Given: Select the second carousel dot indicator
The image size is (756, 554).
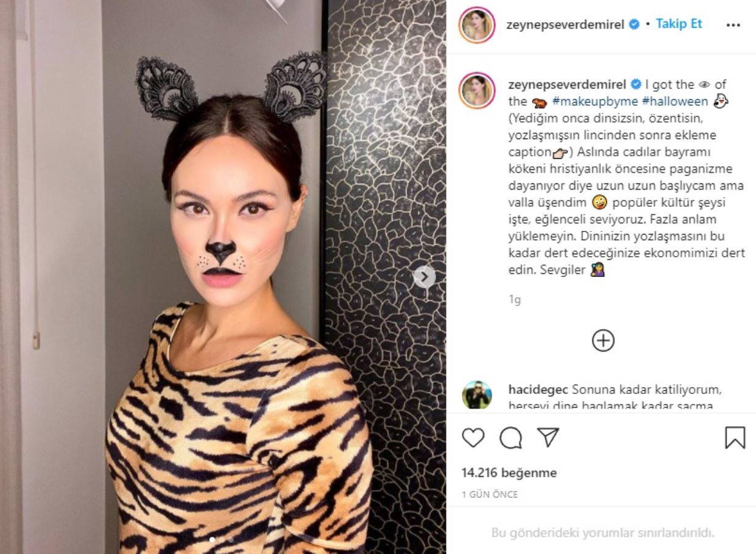Looking at the screenshot, I should pyautogui.click(x=230, y=539).
